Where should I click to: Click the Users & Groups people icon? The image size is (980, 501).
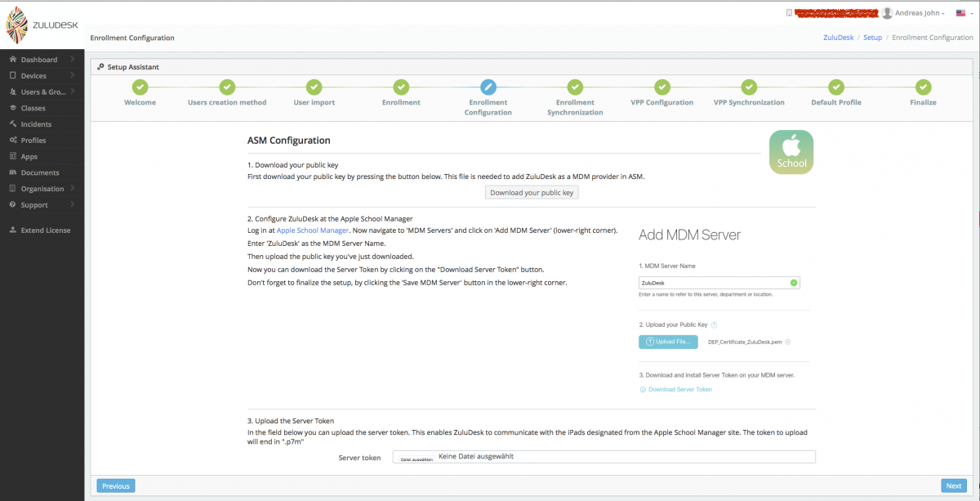(13, 92)
